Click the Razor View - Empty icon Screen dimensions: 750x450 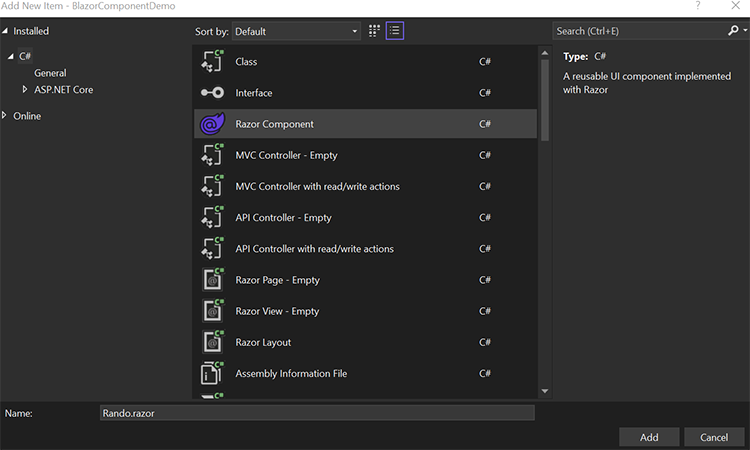click(x=212, y=310)
